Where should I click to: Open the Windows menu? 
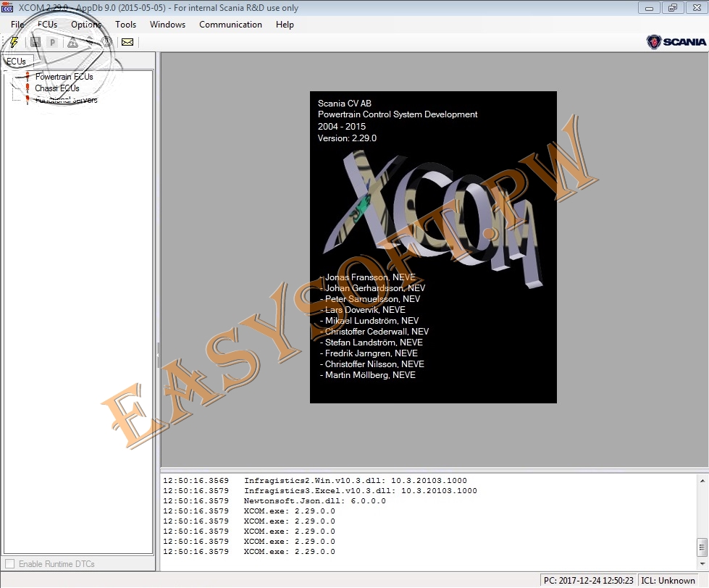167,25
